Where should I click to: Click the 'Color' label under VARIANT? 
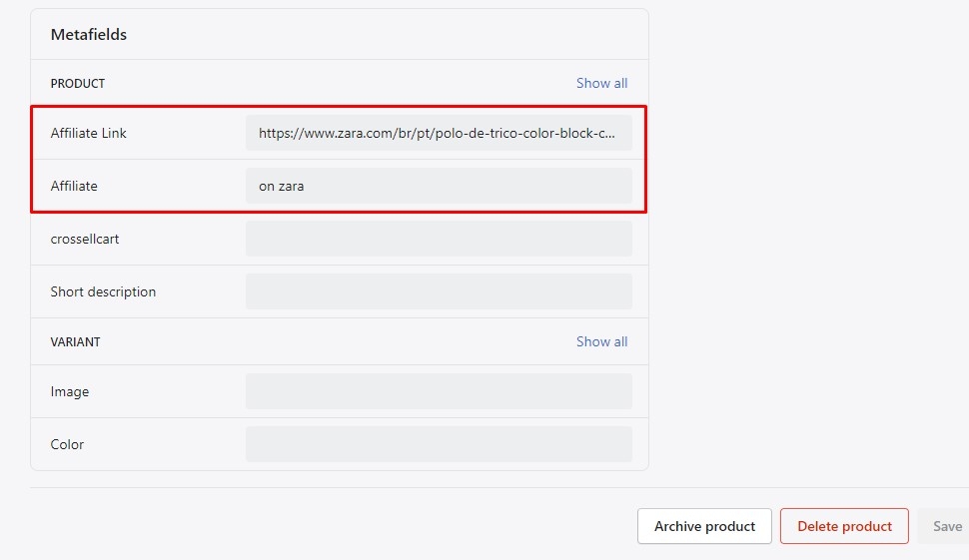(67, 444)
